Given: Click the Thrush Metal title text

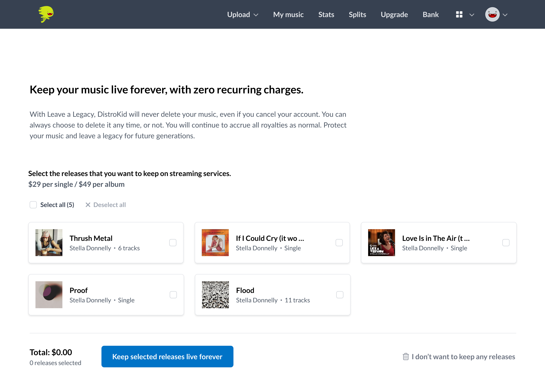Looking at the screenshot, I should pyautogui.click(x=91, y=238).
